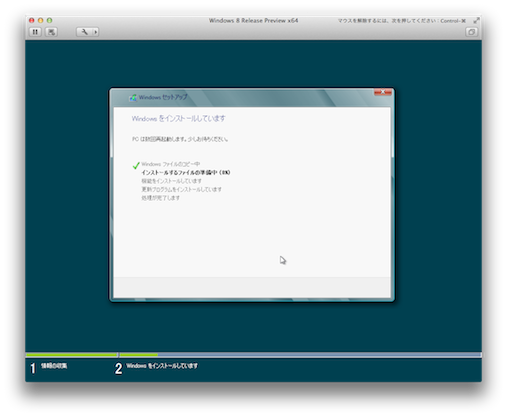507x417 pixels.
Task: Click the red close window button
Action: pos(32,20)
